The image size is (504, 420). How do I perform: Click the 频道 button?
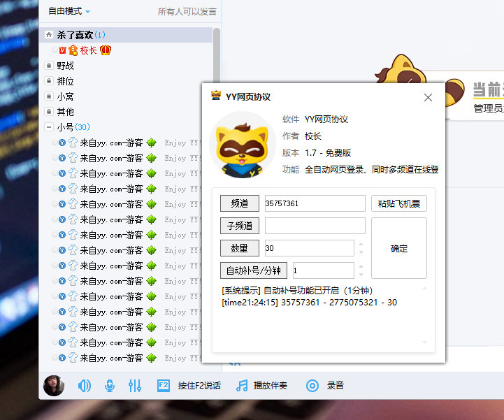240,203
